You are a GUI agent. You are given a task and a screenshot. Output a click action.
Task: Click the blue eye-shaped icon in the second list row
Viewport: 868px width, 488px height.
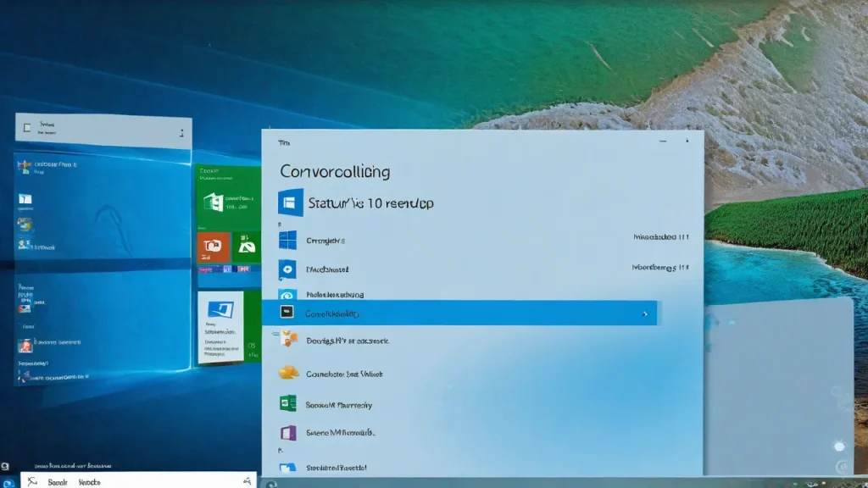coord(287,269)
